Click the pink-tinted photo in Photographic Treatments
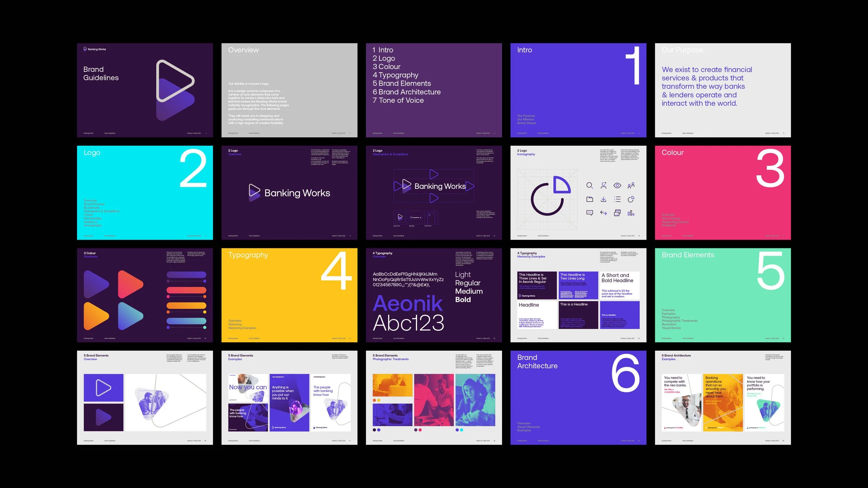 [x=434, y=400]
